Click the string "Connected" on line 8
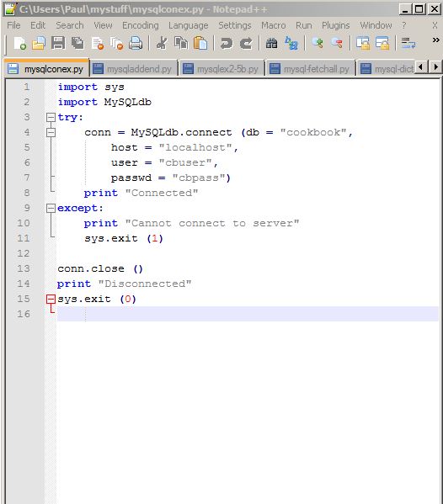Screen dimensions: 443x504 pos(162,193)
